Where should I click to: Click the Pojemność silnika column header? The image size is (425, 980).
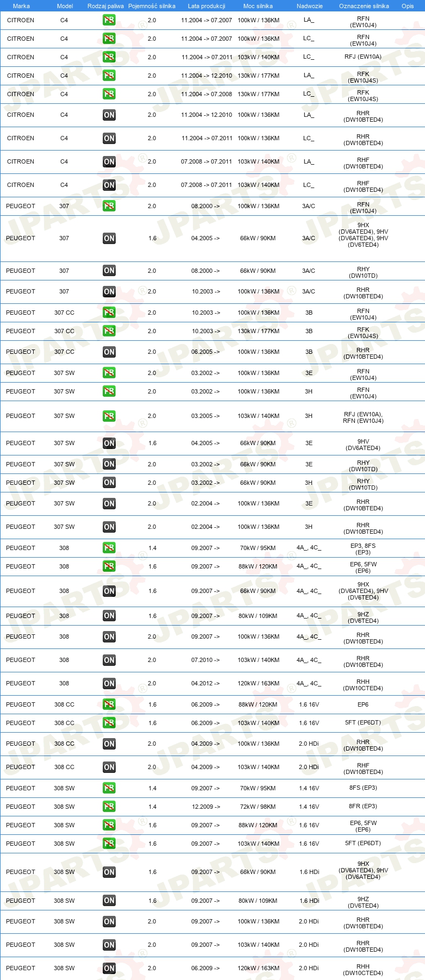(x=152, y=6)
